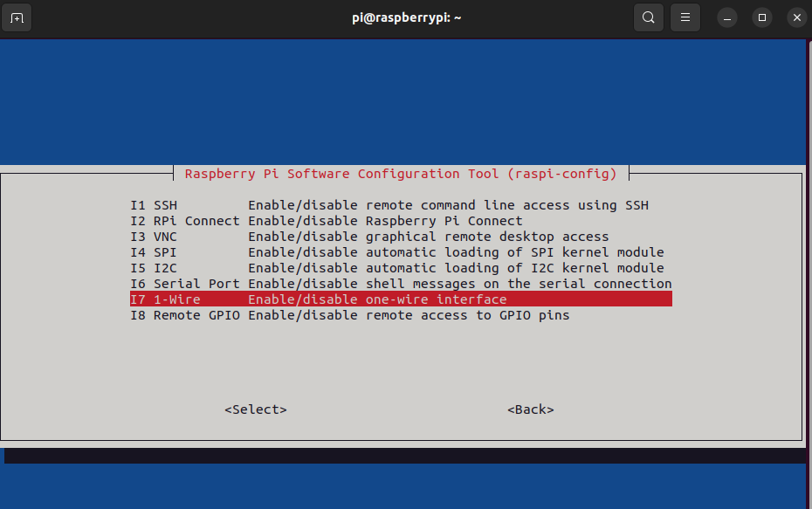This screenshot has width=812, height=509.
Task: Open a new terminal tab
Action: pyautogui.click(x=17, y=18)
